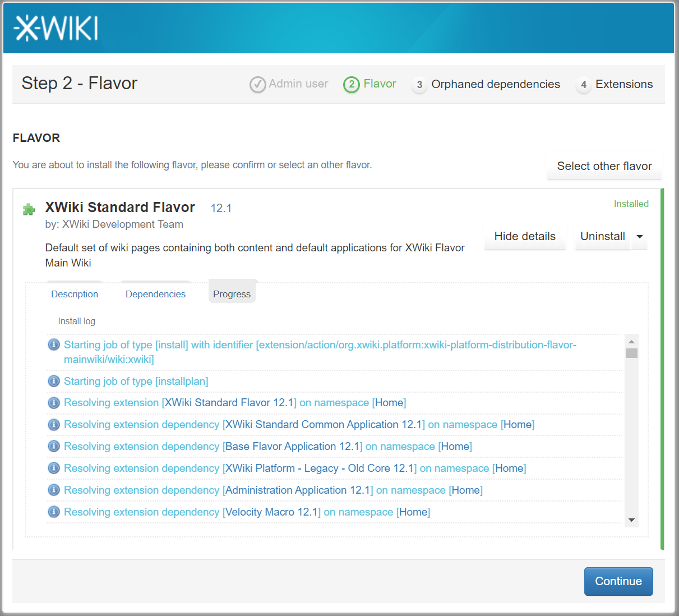Click Hide details button

tap(525, 236)
